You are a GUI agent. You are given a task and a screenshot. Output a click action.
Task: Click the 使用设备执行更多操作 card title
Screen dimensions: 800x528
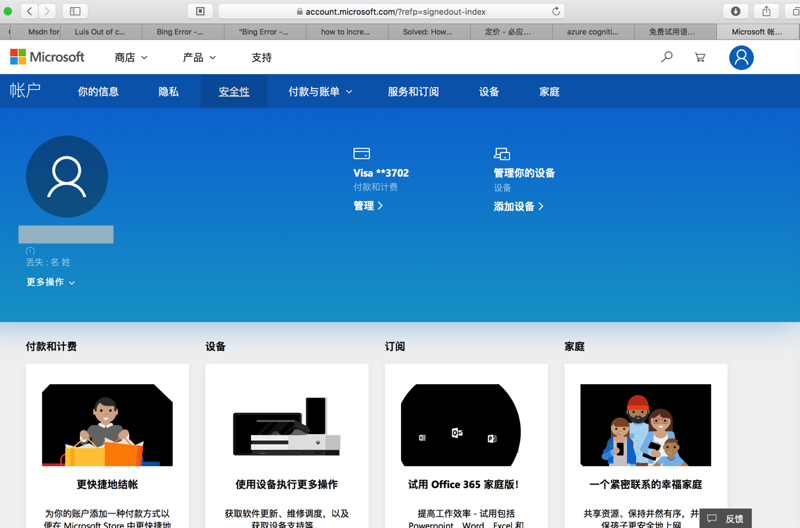pyautogui.click(x=287, y=485)
